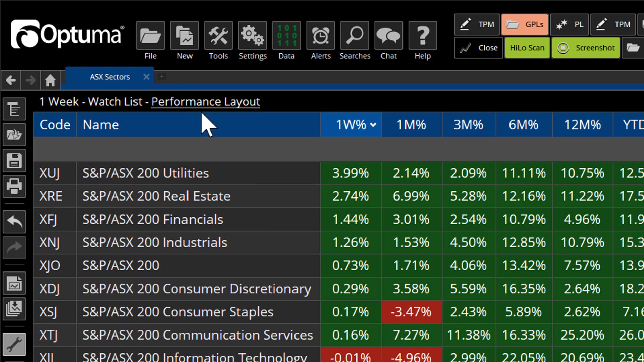Click the 3.99% Utilities 1W cell
Viewport: 644px width, 362px height.
351,173
